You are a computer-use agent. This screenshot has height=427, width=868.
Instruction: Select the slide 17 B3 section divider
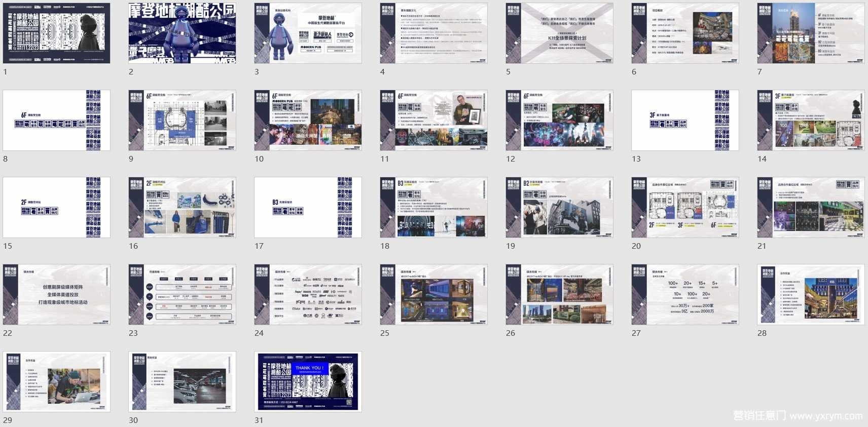coord(308,208)
